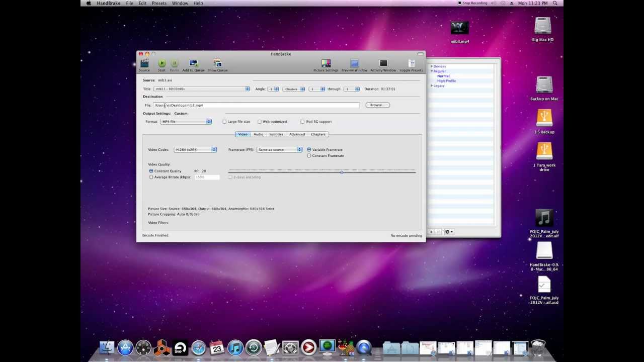Expand the Legacy preset group

431,86
